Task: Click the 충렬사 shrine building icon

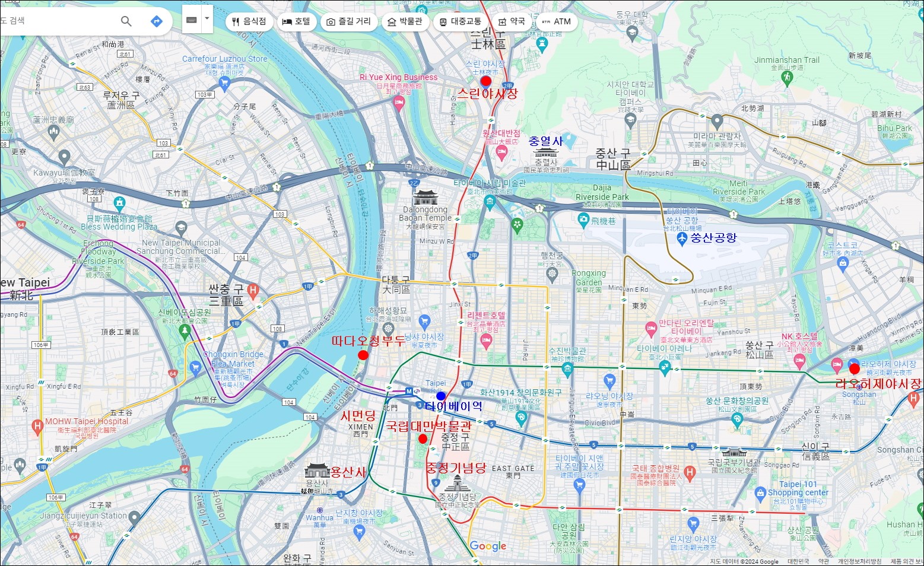Action: pyautogui.click(x=545, y=152)
